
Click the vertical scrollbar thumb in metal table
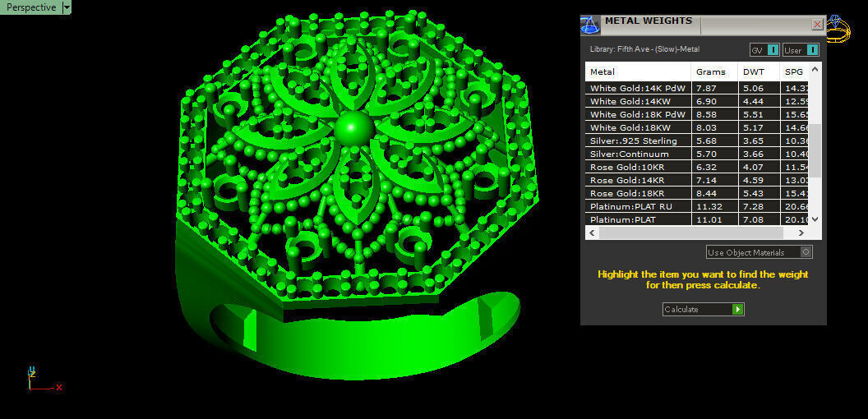pos(815,150)
